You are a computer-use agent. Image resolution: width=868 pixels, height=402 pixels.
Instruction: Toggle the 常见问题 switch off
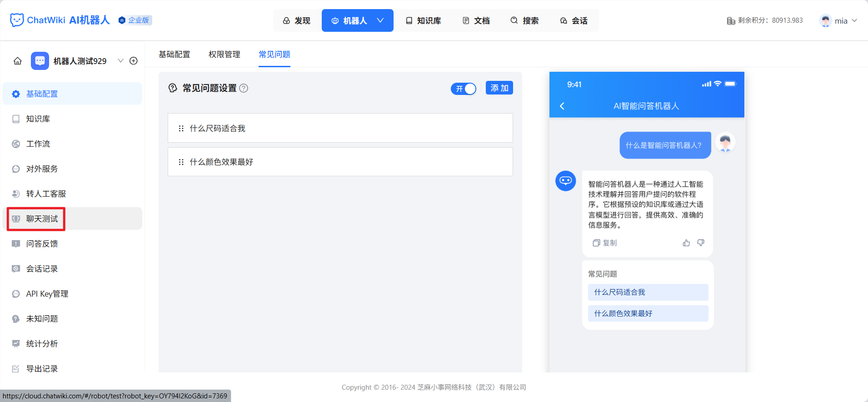click(464, 89)
